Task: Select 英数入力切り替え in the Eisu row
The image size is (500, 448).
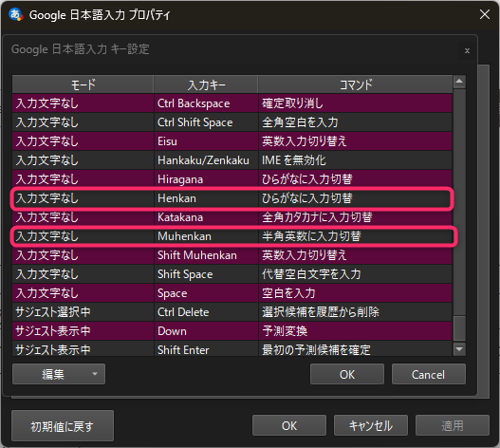Action: tap(355, 141)
